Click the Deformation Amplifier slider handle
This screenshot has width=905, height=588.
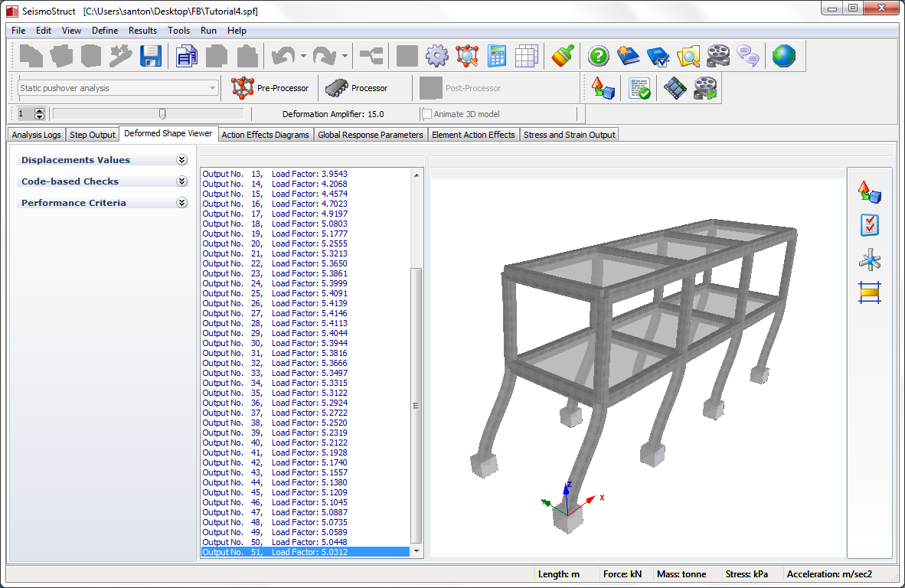[x=162, y=114]
